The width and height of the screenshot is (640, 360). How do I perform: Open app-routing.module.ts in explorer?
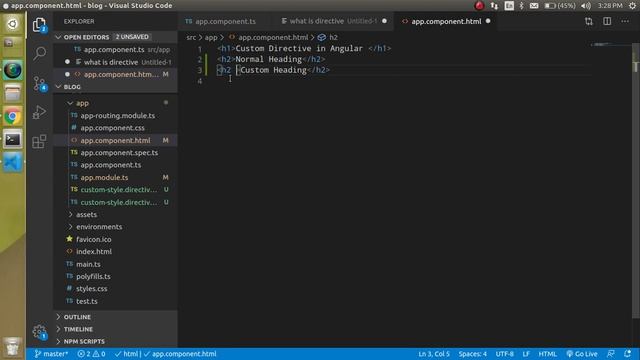point(116,116)
